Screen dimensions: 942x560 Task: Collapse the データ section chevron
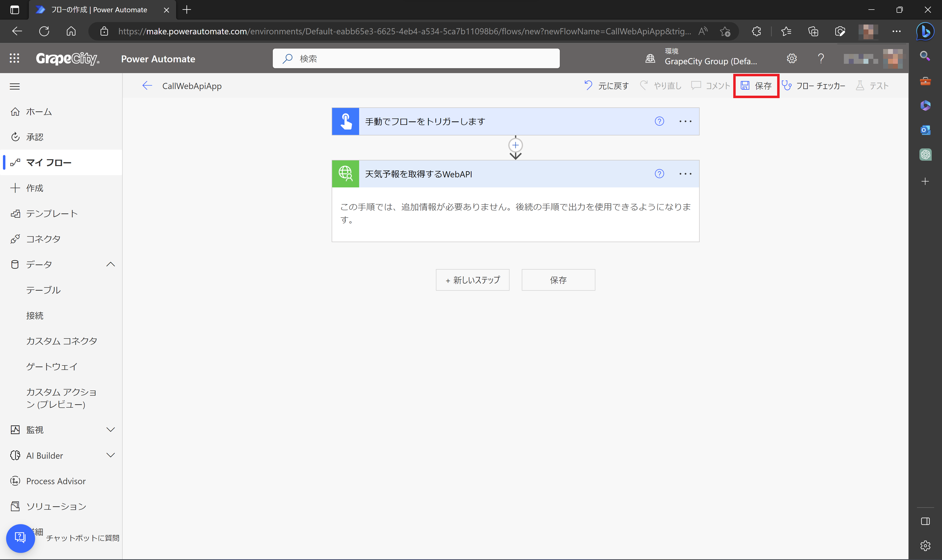(x=111, y=264)
